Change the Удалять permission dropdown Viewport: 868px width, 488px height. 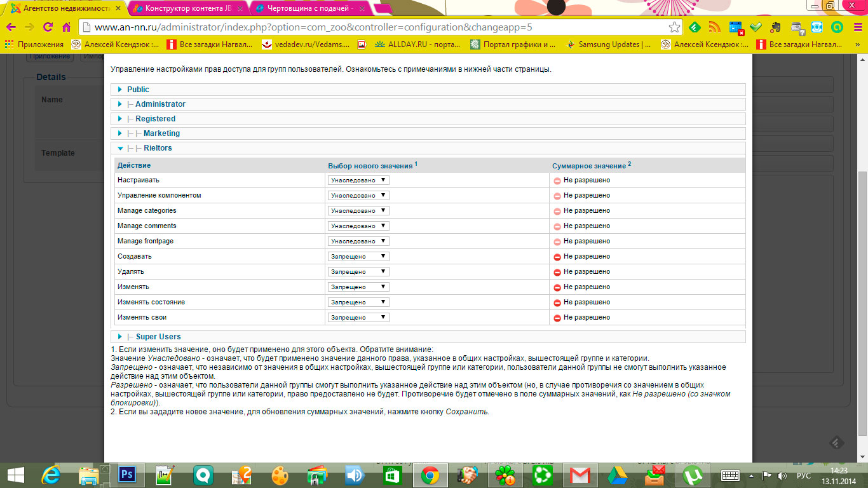click(x=358, y=272)
